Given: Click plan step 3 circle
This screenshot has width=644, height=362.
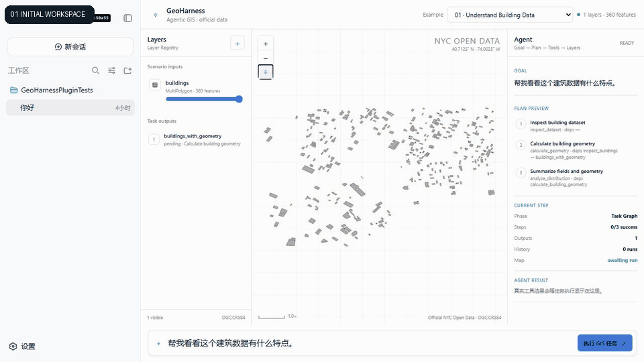Looking at the screenshot, I should coord(521,173).
